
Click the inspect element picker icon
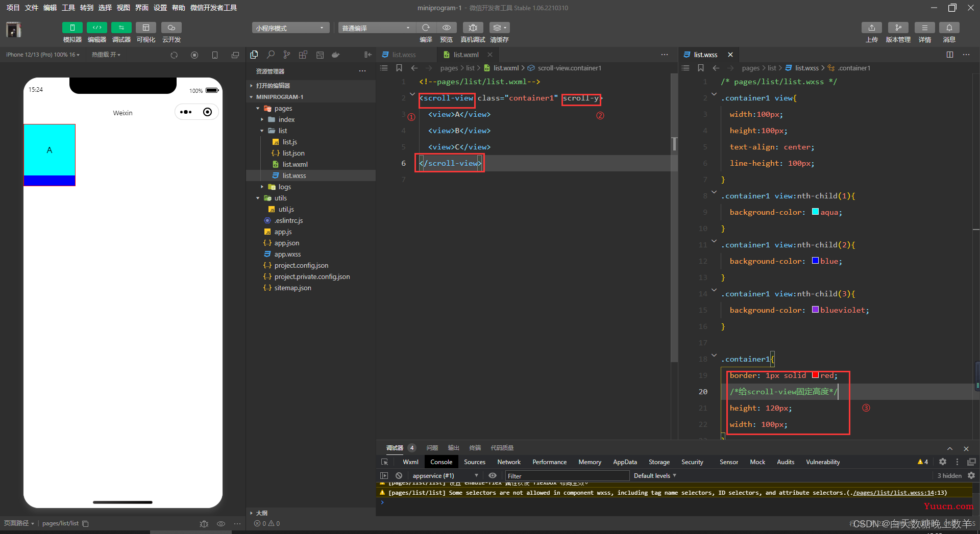click(385, 462)
